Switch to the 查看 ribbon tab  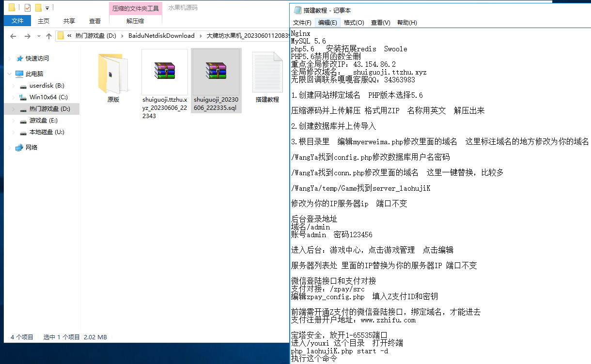point(95,21)
